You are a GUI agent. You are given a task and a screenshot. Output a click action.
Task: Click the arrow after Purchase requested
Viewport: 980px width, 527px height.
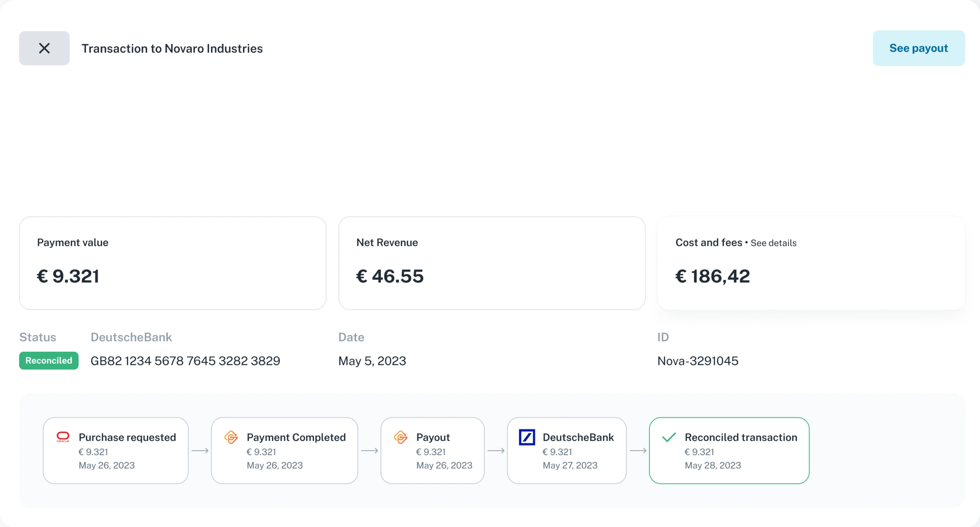pyautogui.click(x=200, y=451)
